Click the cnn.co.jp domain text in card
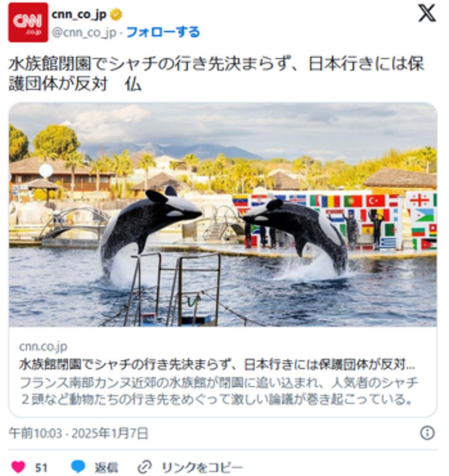 click(x=43, y=347)
